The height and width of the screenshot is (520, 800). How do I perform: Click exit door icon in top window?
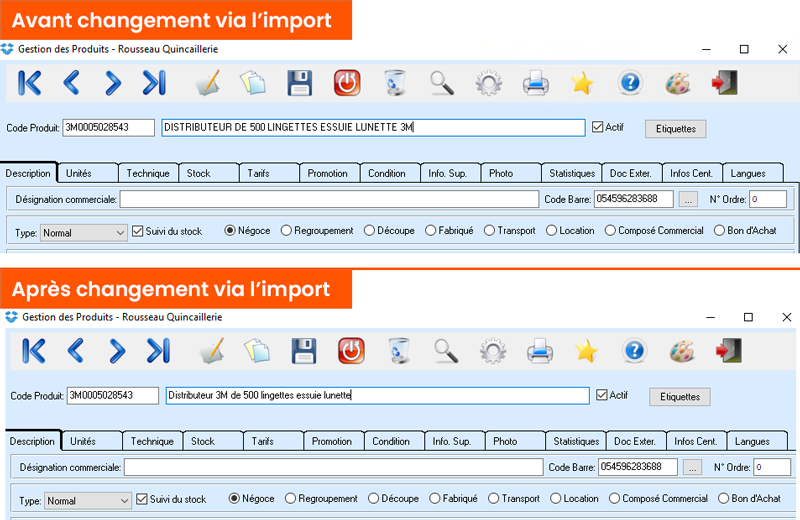pos(724,83)
